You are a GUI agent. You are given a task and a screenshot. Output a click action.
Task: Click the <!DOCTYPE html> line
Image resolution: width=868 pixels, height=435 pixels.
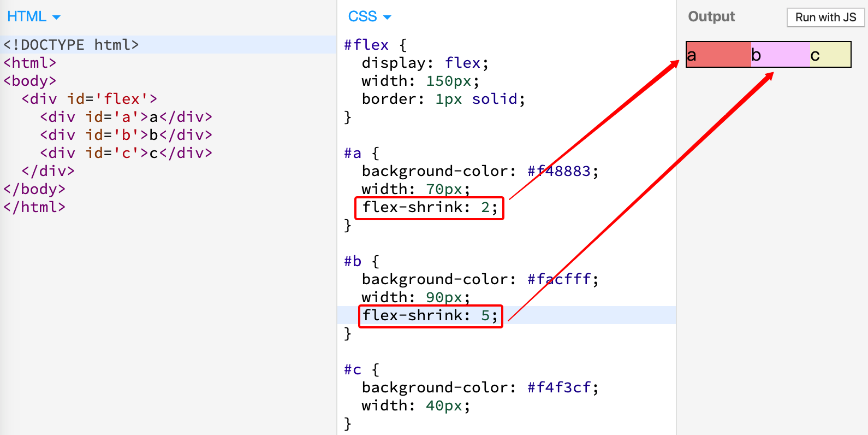tap(71, 45)
